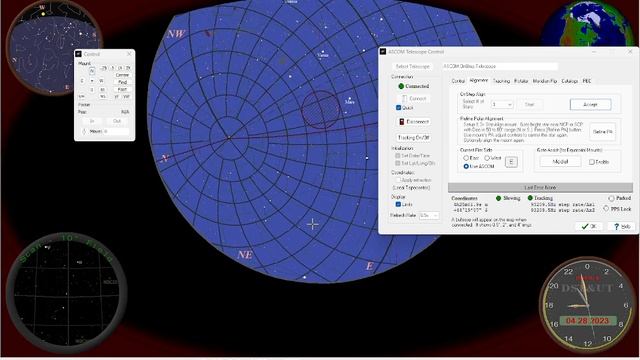Click the 04-28-2023 date on the clock
Screen dimensions: 640x360
587,321
